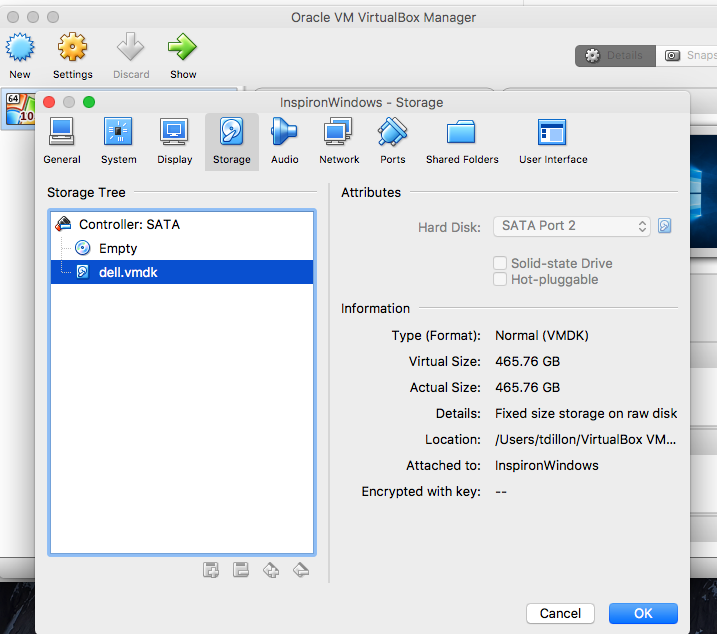Open Settings in VirtualBox Manager toolbar

[72, 55]
